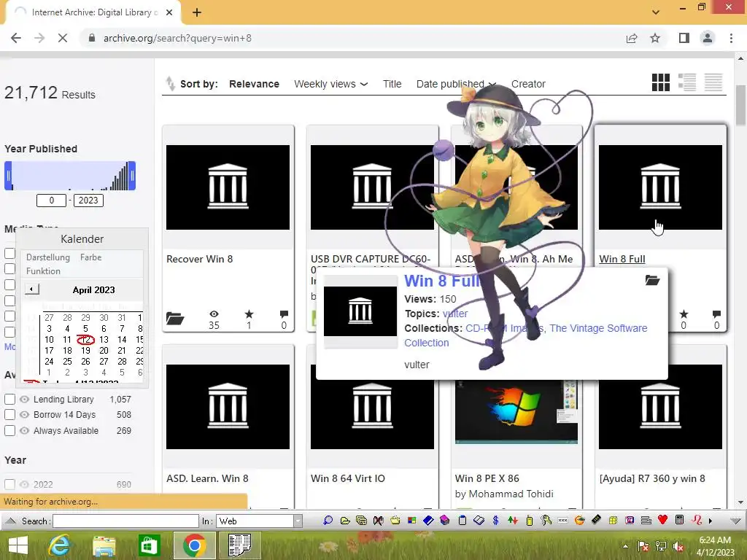Bookmark this page with star icon
Viewport: 747px width, 560px height.
click(655, 38)
